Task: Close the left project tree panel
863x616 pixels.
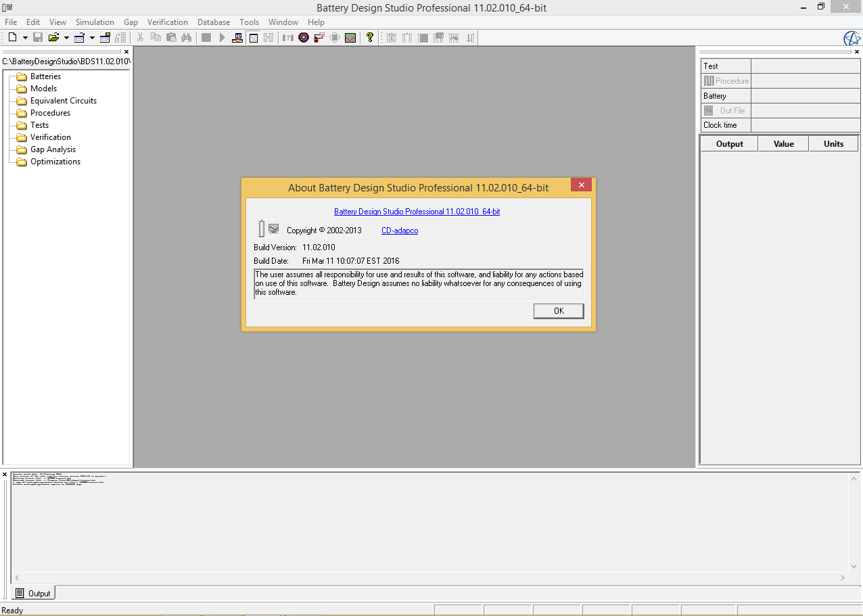Action: coord(126,51)
